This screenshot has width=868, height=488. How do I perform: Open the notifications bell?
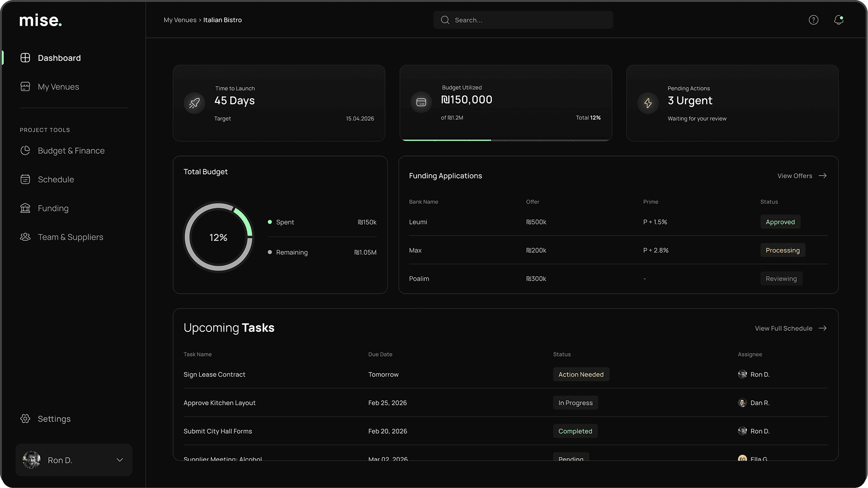[839, 20]
